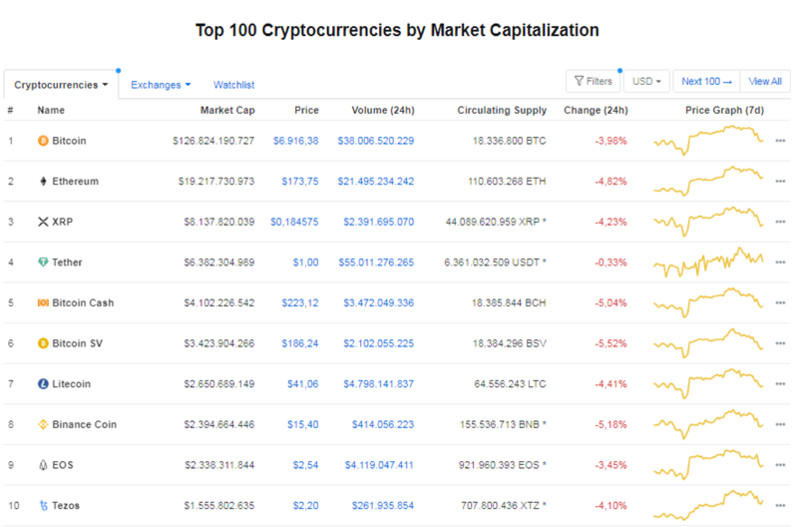Click the Bitcoin coin icon
Screen dimensions: 798x527
[43, 141]
